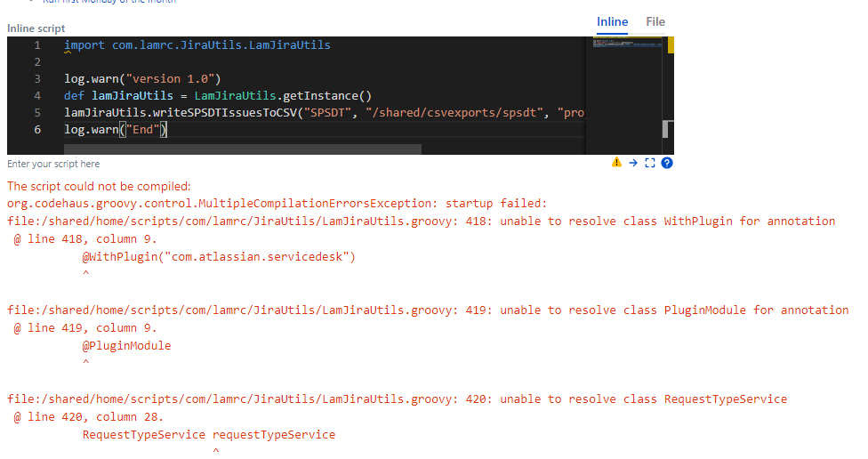
Task: Expand script editor to fullscreen
Action: [x=649, y=163]
